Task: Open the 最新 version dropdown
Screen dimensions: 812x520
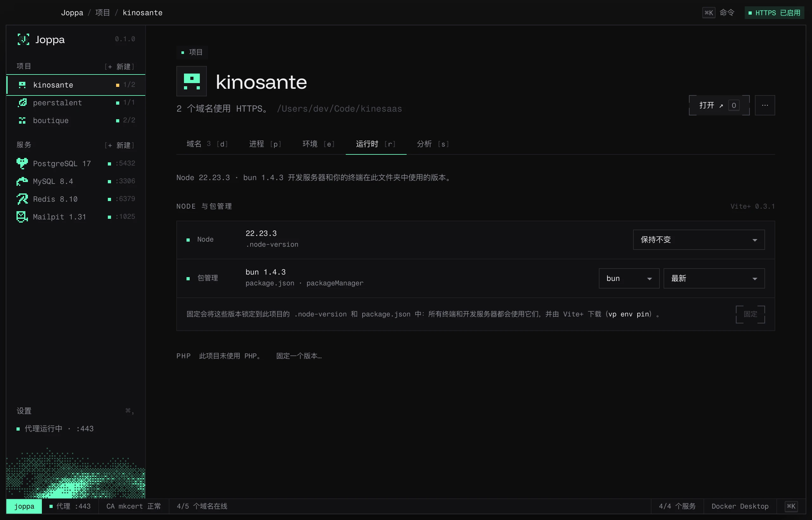Action: (714, 279)
